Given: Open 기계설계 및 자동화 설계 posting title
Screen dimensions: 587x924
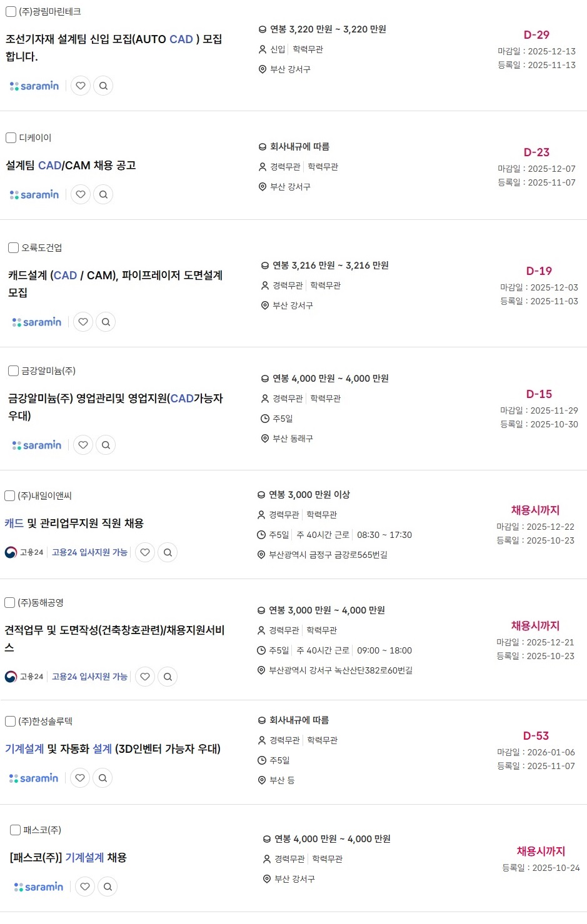Looking at the screenshot, I should [x=113, y=748].
